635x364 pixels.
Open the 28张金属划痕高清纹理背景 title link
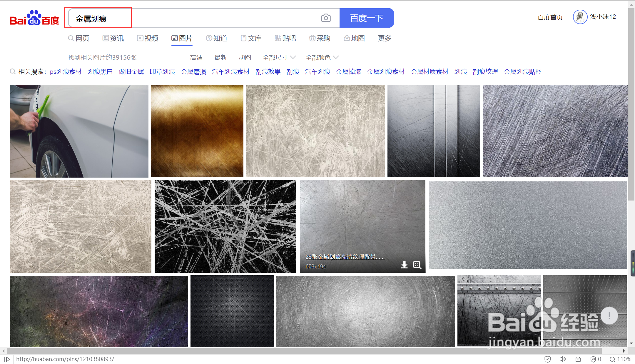(x=345, y=257)
